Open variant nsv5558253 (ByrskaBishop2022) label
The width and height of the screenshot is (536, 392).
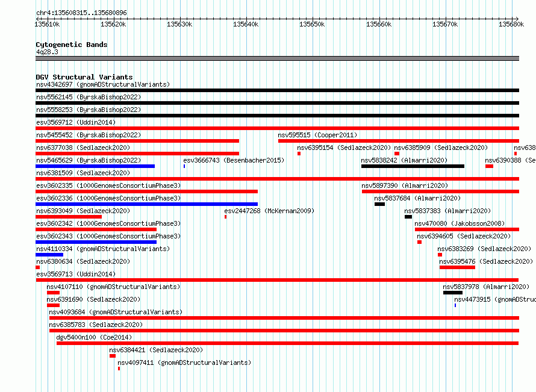(89, 110)
